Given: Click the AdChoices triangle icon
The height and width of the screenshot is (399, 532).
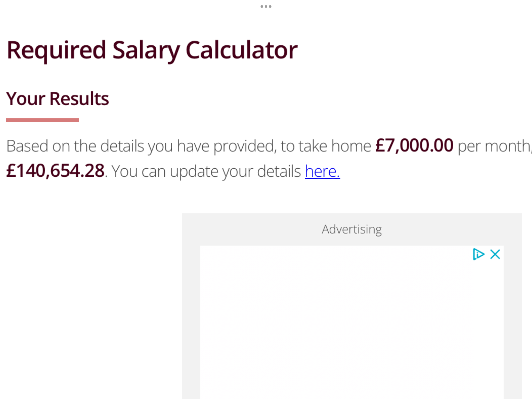Looking at the screenshot, I should tap(478, 254).
